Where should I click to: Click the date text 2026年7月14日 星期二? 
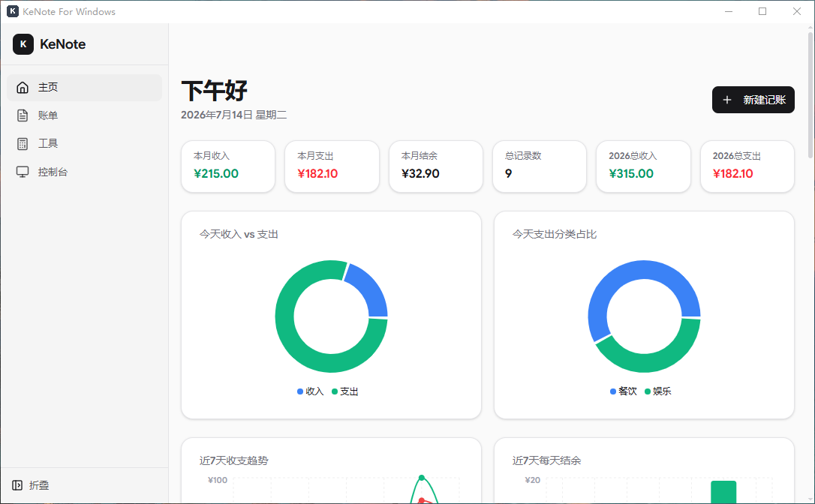pos(234,115)
